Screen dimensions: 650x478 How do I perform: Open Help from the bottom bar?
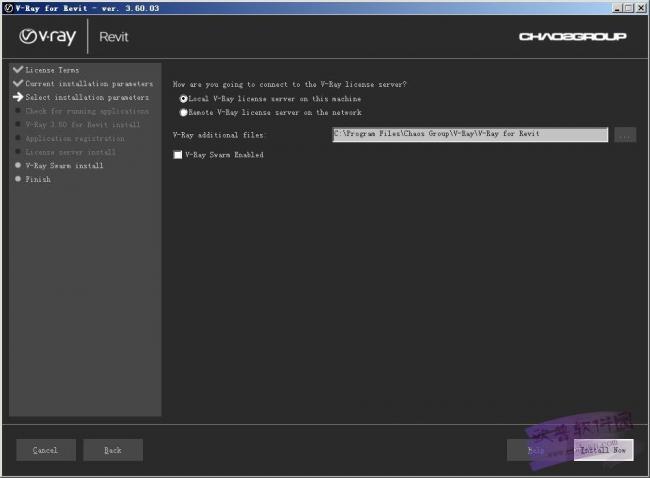point(538,450)
